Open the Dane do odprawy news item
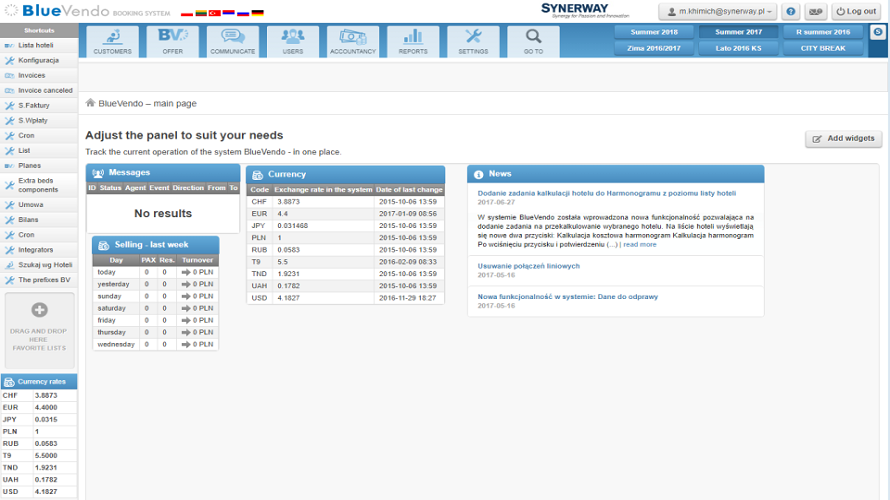This screenshot has width=890, height=500. pos(568,297)
